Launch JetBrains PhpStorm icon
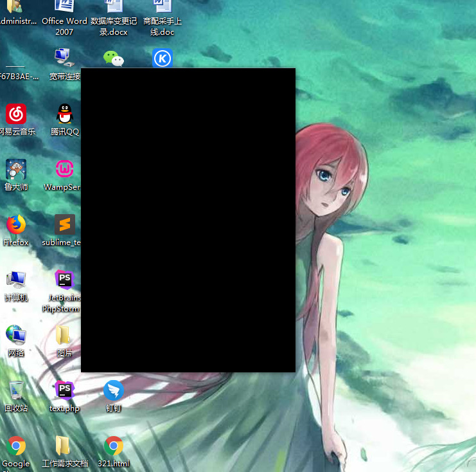 pos(65,280)
